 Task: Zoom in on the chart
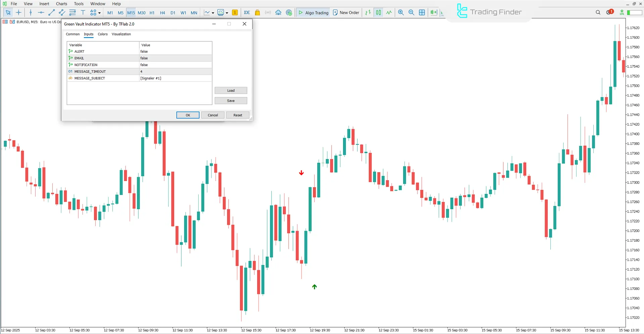(x=401, y=12)
